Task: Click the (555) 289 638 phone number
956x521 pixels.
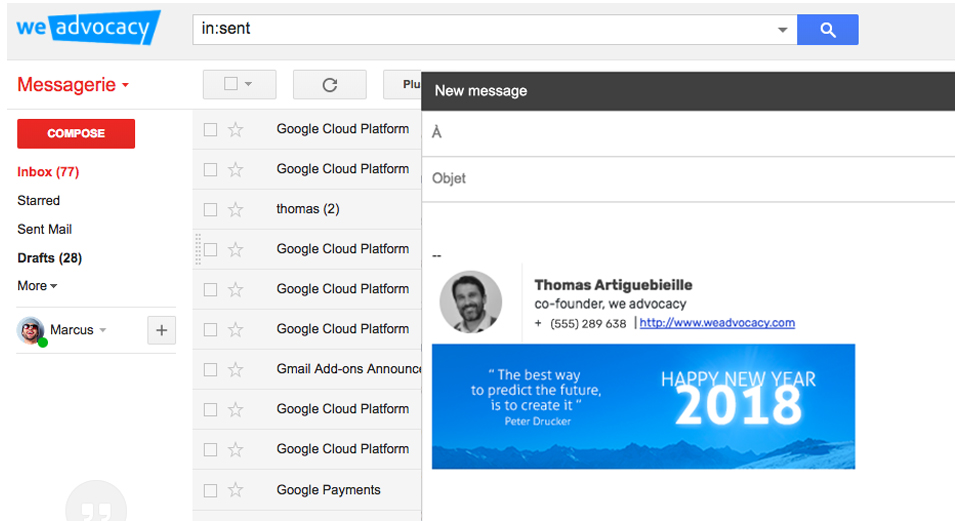Action: click(x=588, y=324)
